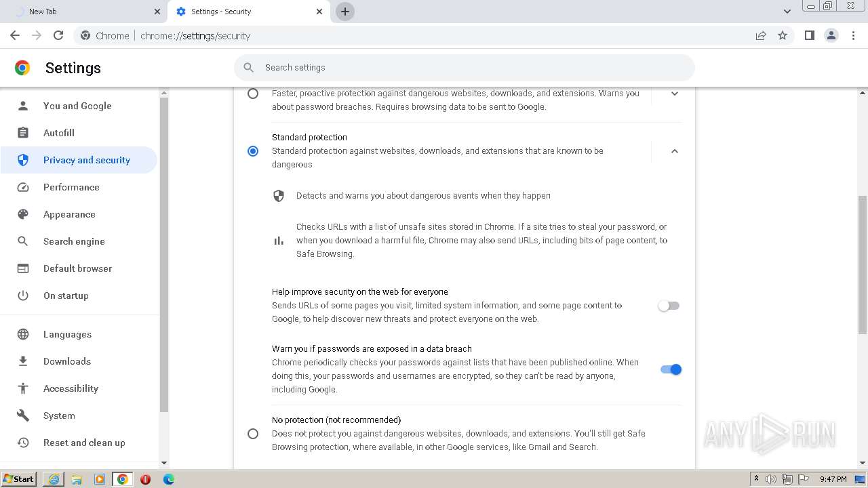The height and width of the screenshot is (488, 868).
Task: Open Search engine settings section
Action: 79,241
